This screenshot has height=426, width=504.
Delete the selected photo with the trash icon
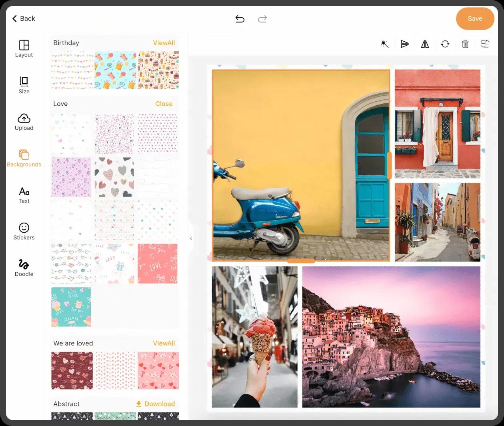[465, 44]
